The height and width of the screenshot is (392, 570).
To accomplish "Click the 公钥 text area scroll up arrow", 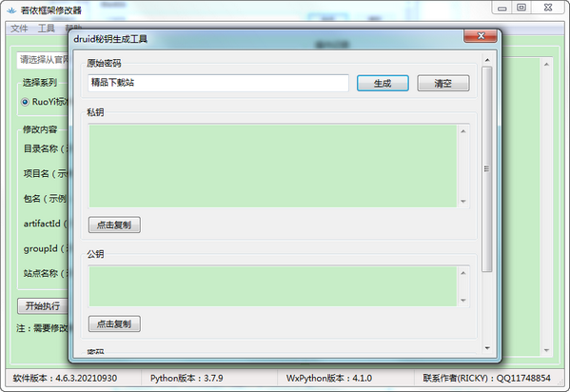I will pyautogui.click(x=463, y=273).
